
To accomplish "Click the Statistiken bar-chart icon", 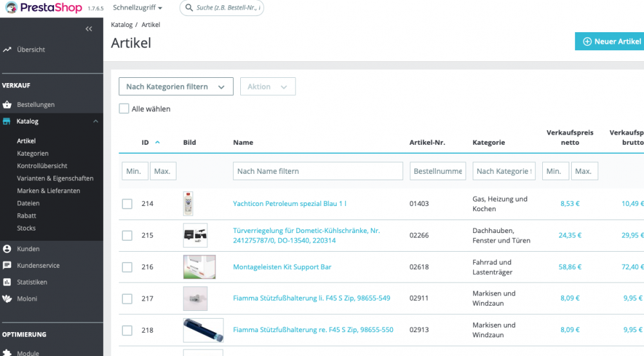I will pos(7,282).
